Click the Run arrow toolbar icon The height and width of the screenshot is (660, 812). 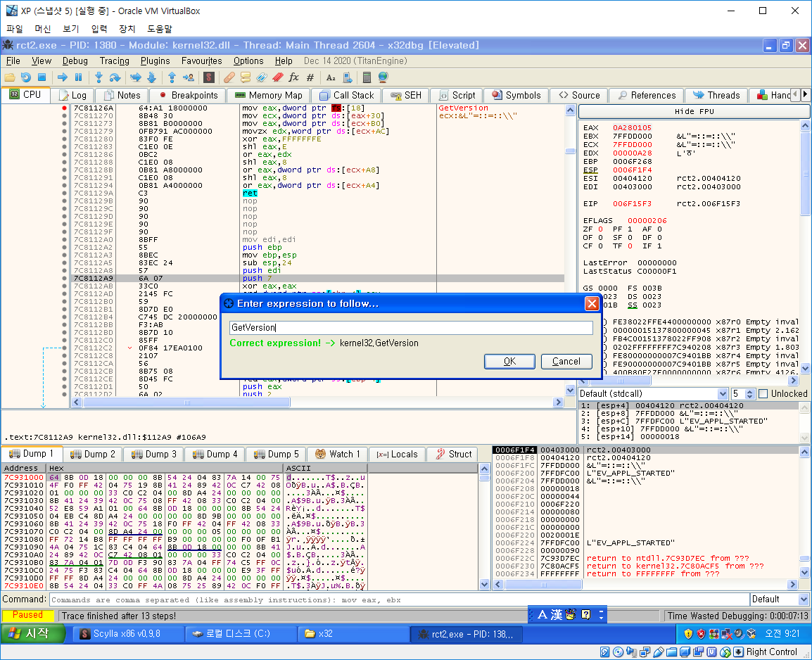coord(63,77)
